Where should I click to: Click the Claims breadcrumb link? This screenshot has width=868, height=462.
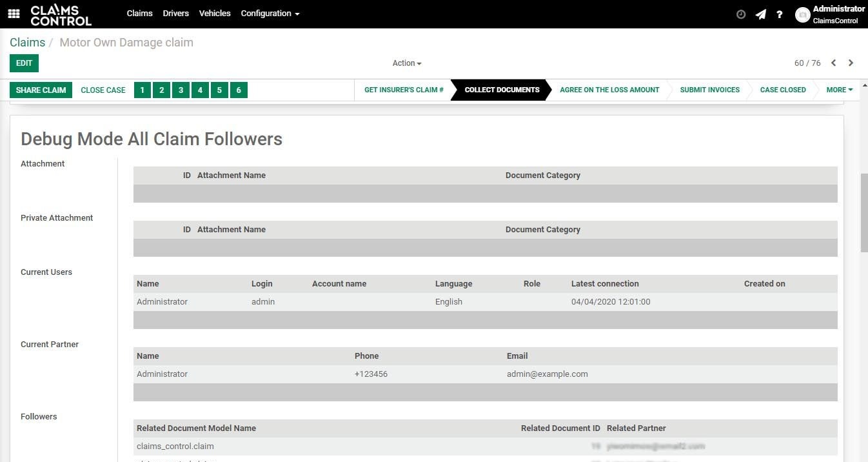point(27,43)
